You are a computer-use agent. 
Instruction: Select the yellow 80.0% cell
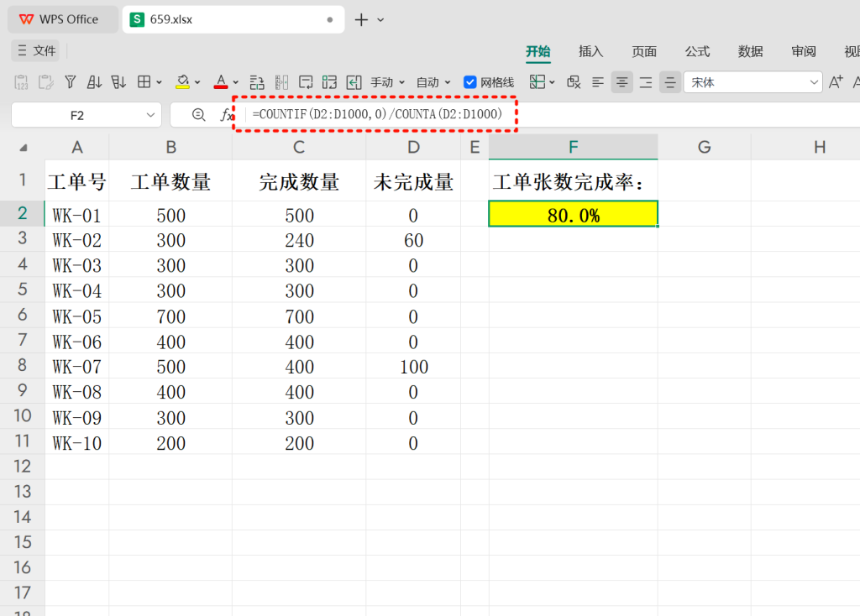[x=573, y=214]
